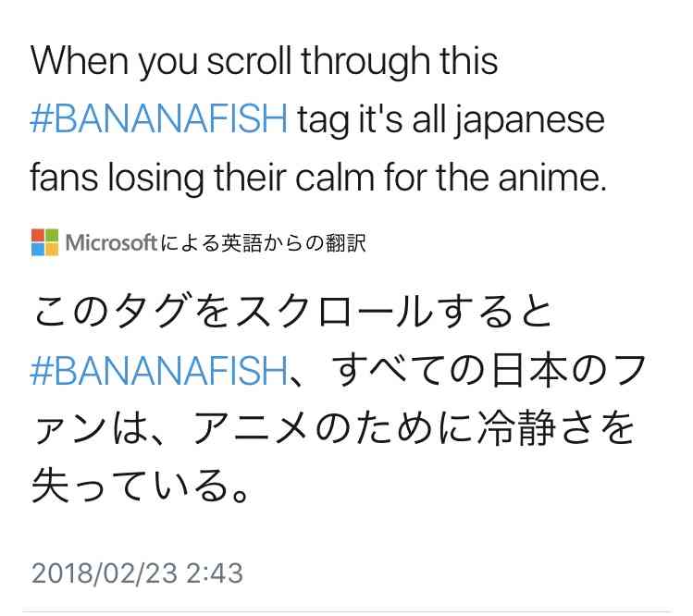The width and height of the screenshot is (693, 616).
Task: Click the text 'tag it's all japanese'
Action: click(451, 120)
